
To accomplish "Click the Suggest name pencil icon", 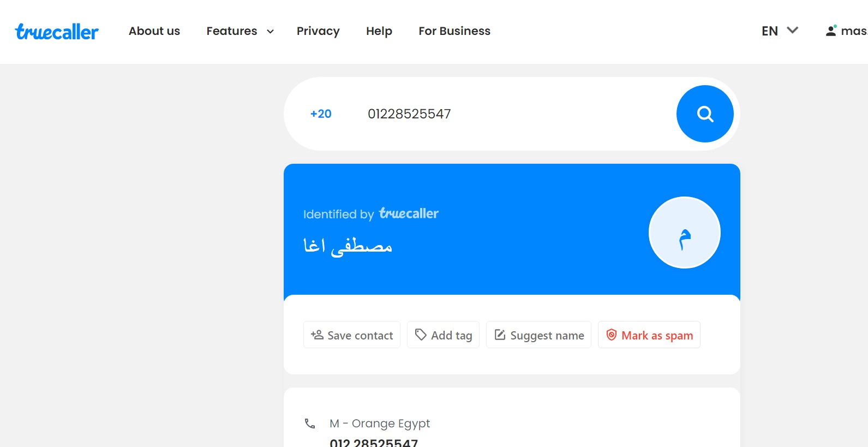I will pos(500,335).
